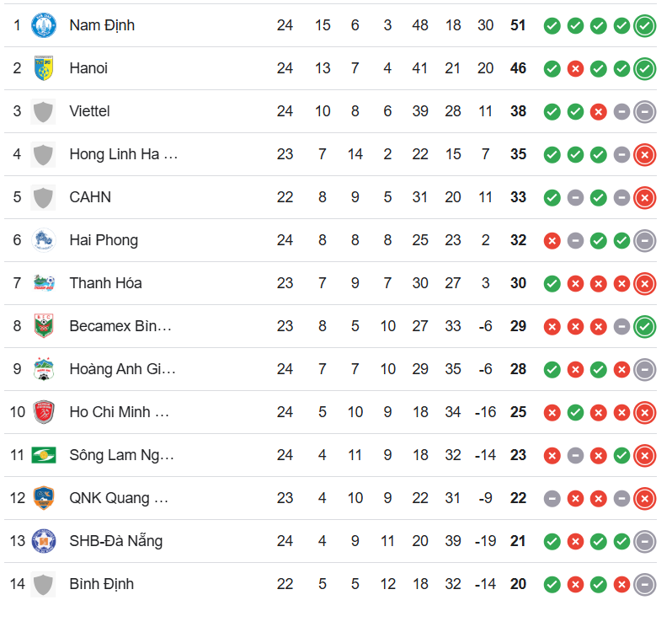This screenshot has height=627, width=672.
Task: Open the Bình Định team link
Action: pyautogui.click(x=102, y=584)
